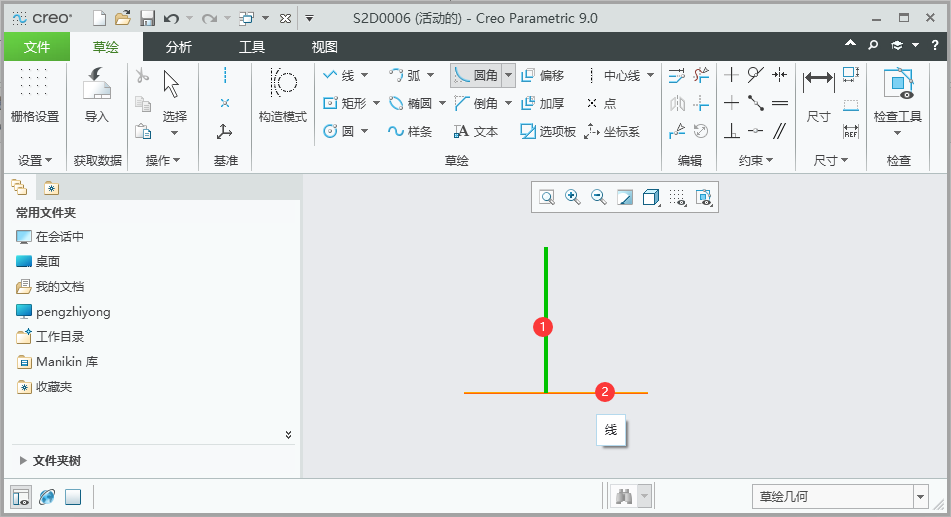
Task: Expand the 弧 arc dropdown arrow
Action: [431, 75]
